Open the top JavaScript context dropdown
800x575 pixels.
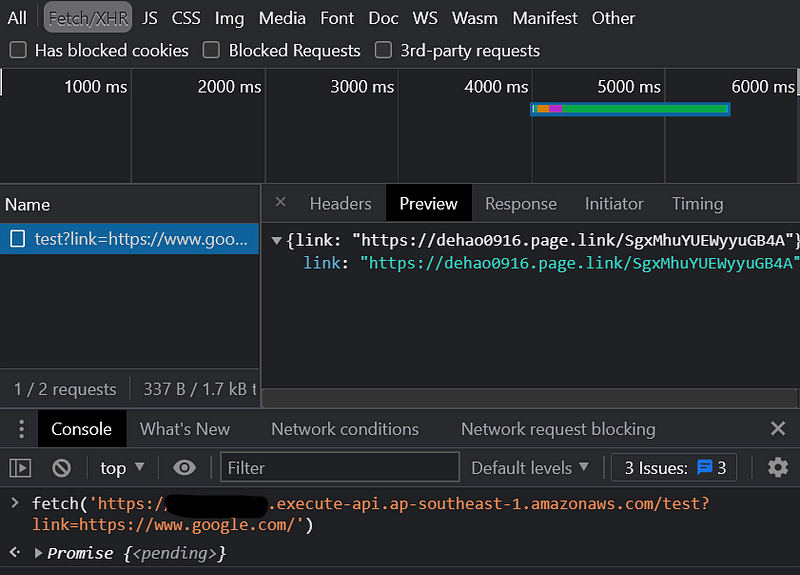click(x=122, y=468)
